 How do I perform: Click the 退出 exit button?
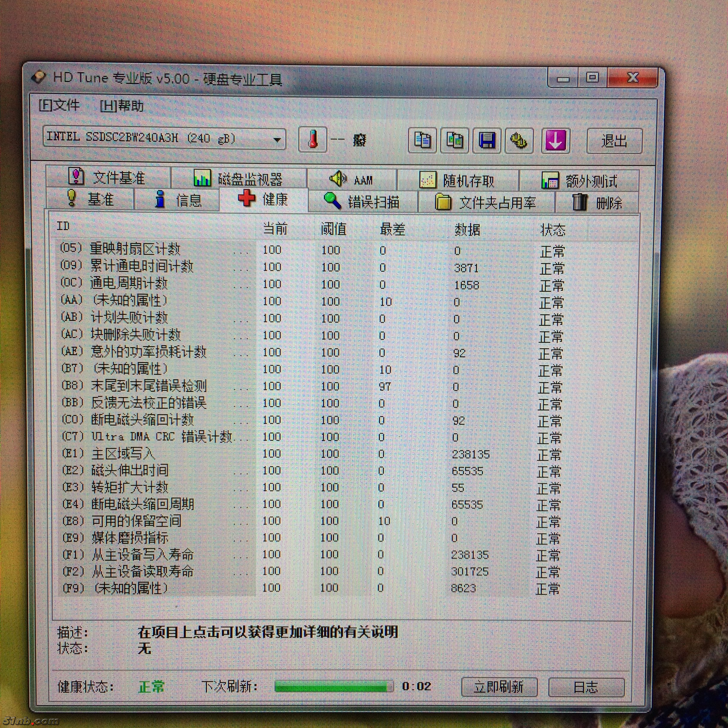point(614,141)
